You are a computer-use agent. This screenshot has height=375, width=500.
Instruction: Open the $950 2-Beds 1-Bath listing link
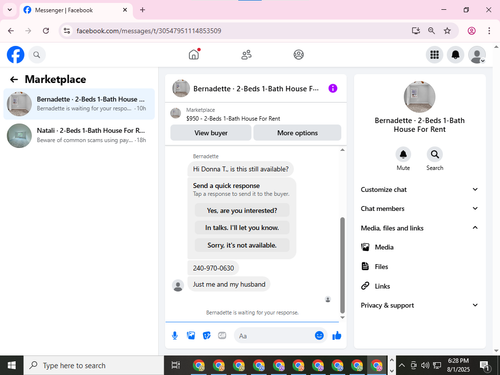233,119
